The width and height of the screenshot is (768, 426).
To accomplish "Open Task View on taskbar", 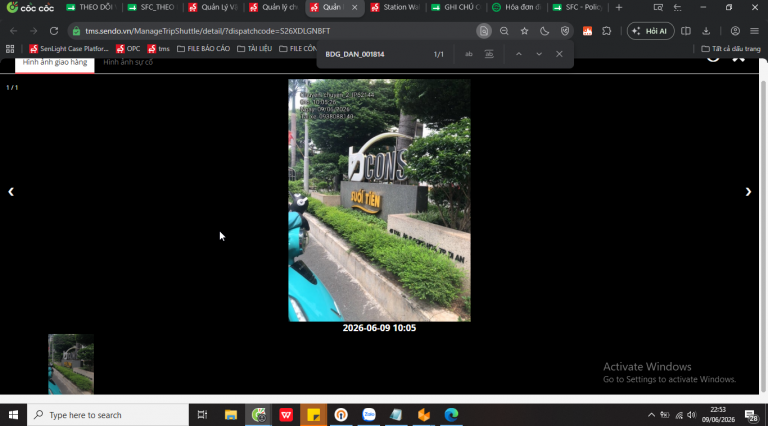I will pyautogui.click(x=202, y=415).
